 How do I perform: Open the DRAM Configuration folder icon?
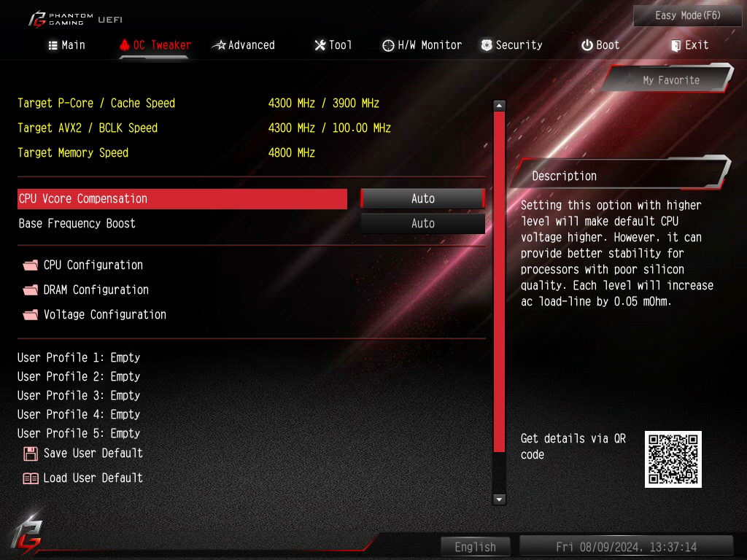coord(31,290)
